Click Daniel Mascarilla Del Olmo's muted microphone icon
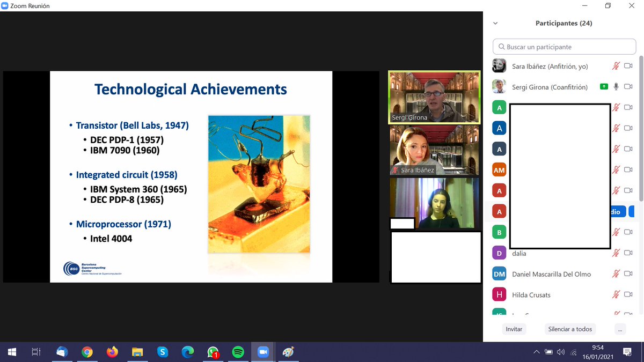This screenshot has height=362, width=644. (x=616, y=274)
